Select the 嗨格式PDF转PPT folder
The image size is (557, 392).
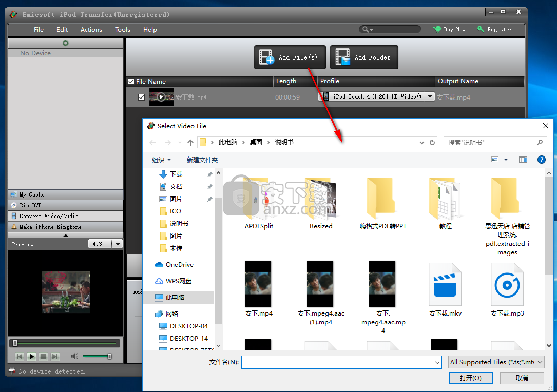[383, 204]
